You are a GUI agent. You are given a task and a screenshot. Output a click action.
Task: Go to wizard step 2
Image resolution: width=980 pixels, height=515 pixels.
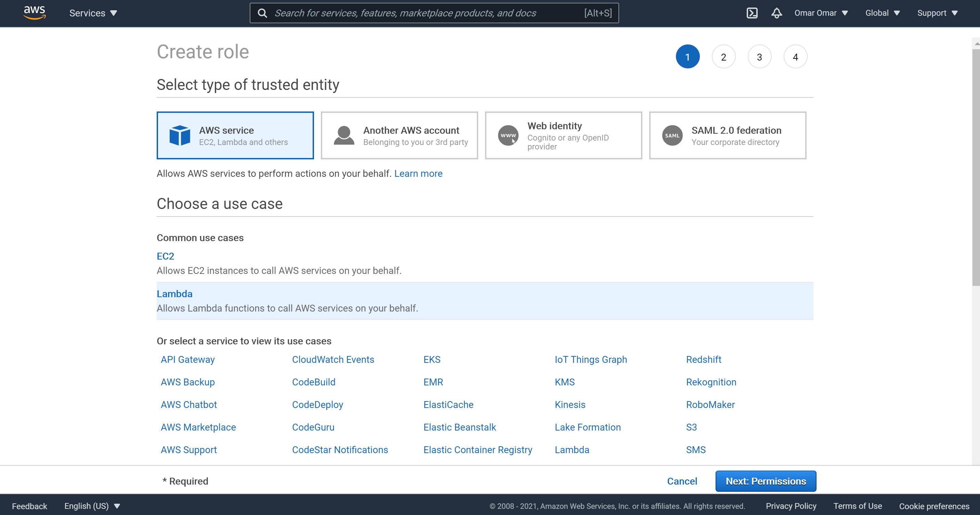[x=723, y=57]
